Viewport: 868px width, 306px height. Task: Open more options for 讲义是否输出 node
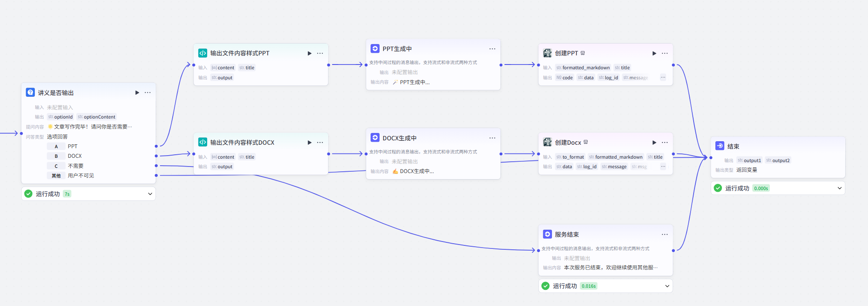pyautogui.click(x=148, y=92)
